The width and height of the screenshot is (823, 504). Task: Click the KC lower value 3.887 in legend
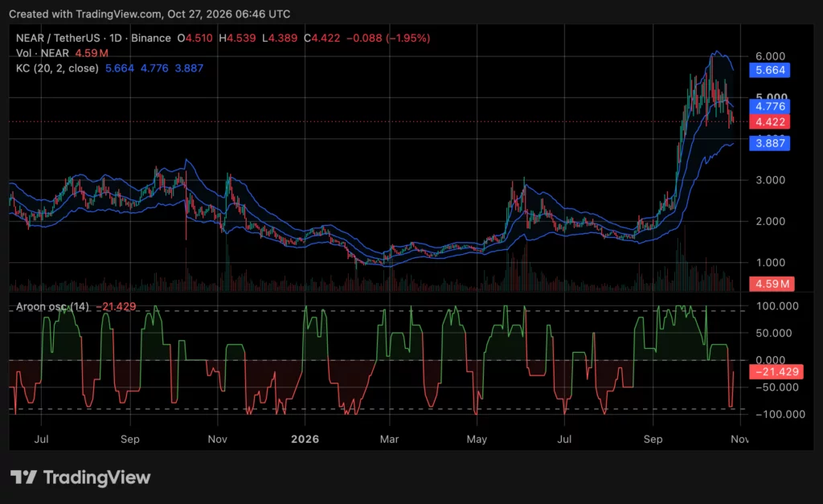tap(189, 68)
